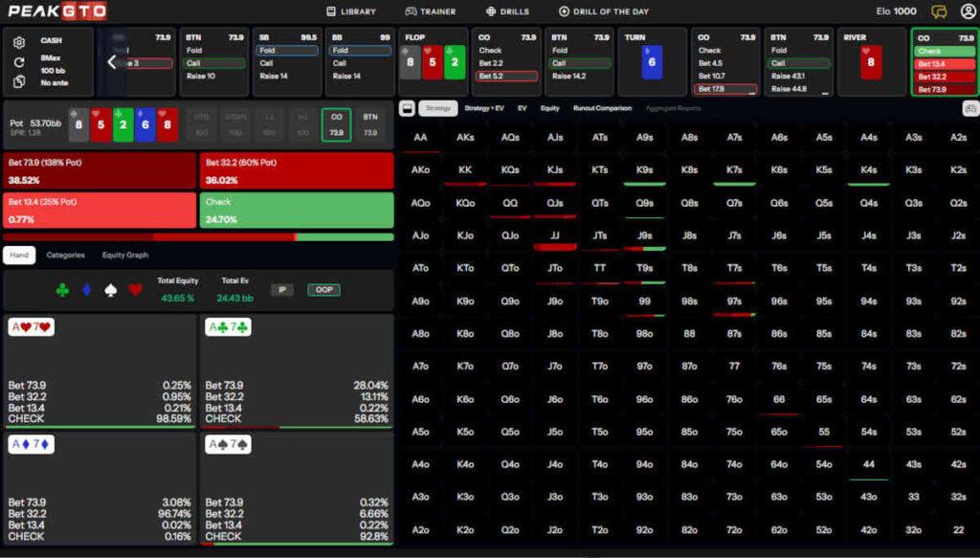Click the left chevron to see earlier actions
The width and height of the screenshot is (980, 558).
coord(112,62)
